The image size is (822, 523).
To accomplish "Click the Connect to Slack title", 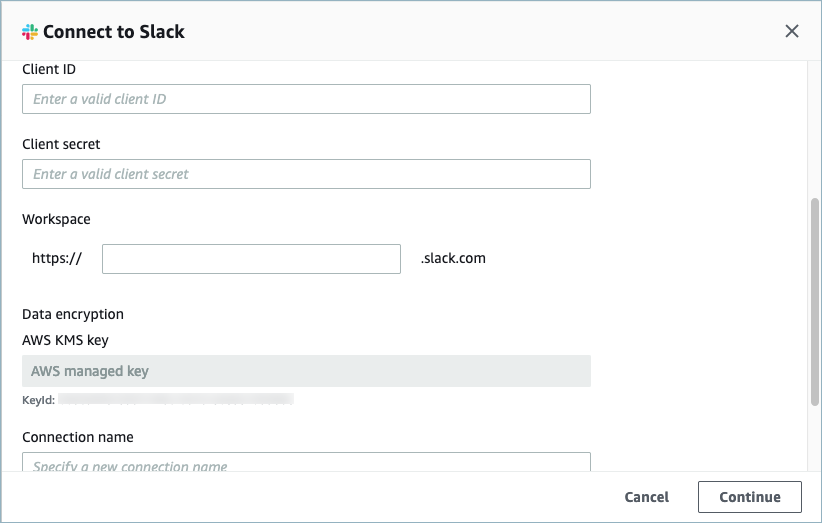I will tap(114, 31).
